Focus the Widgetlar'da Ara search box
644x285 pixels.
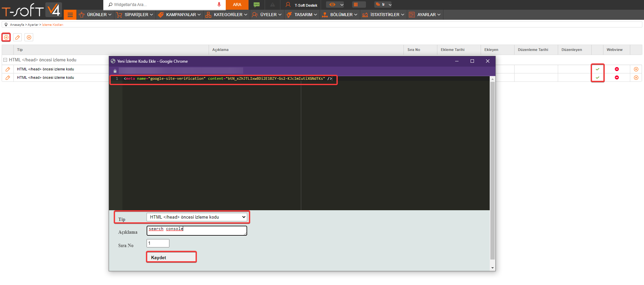(164, 5)
